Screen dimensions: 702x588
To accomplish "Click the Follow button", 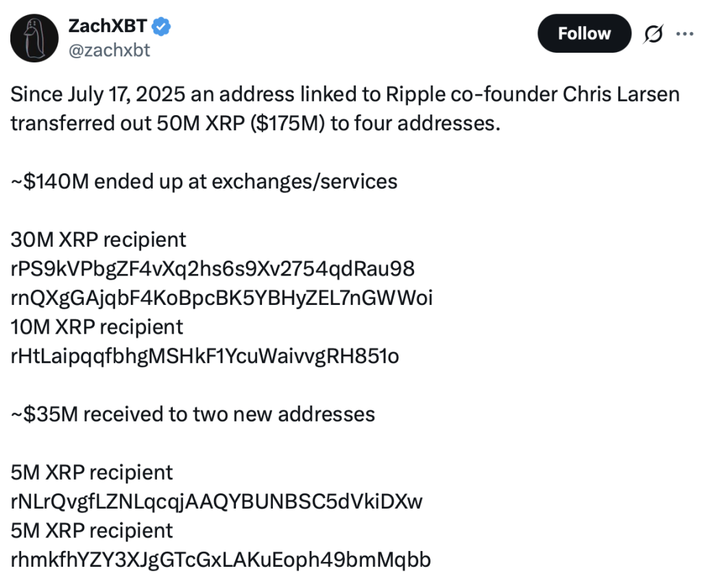I will pos(584,34).
